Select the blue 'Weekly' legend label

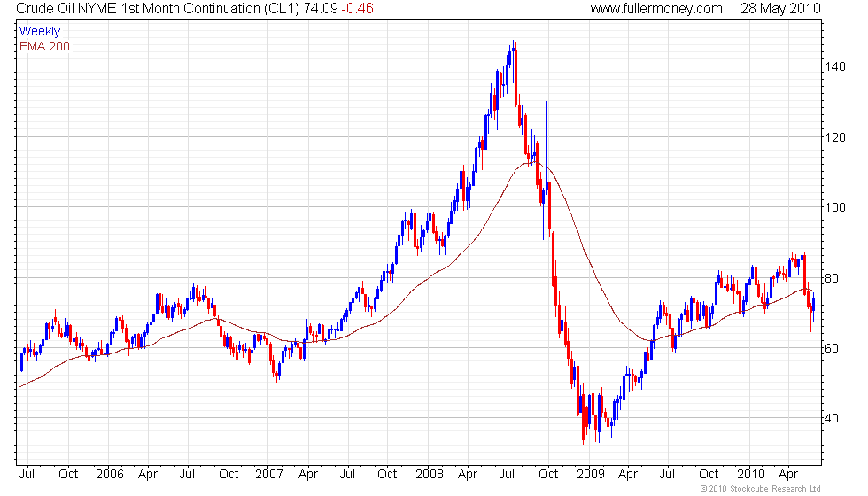39,31
